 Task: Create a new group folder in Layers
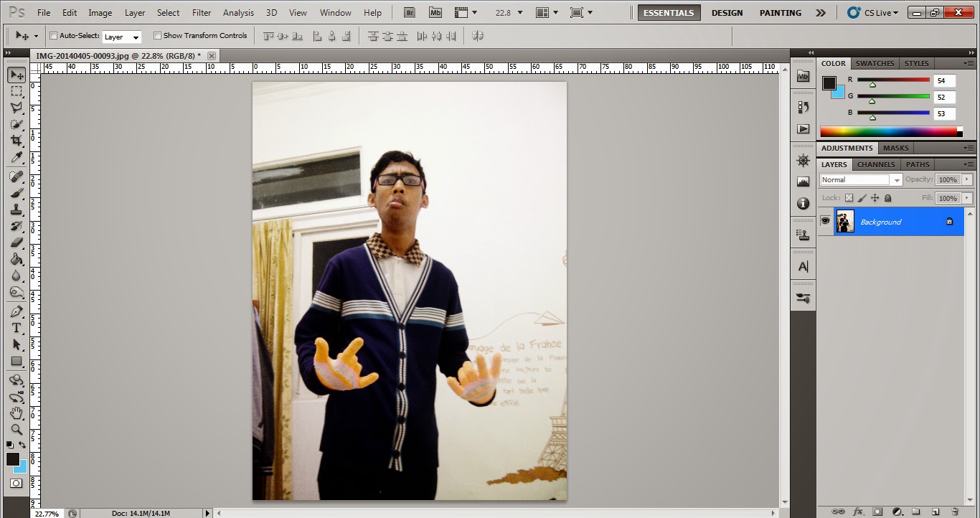click(x=915, y=512)
